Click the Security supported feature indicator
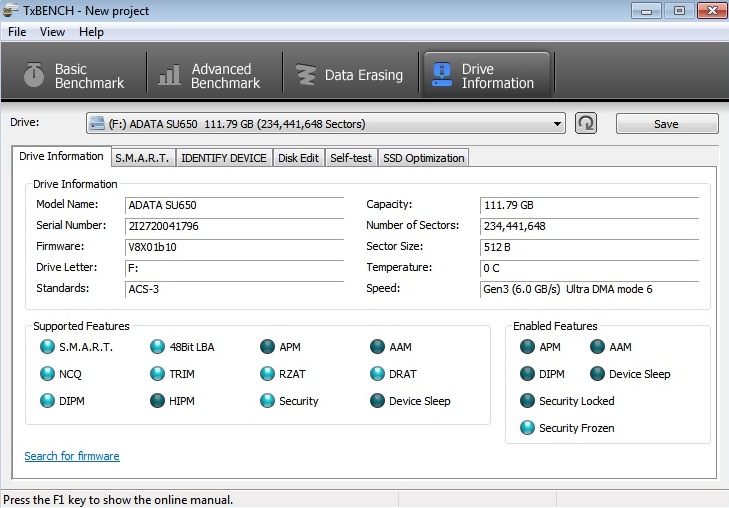729x508 pixels. (x=267, y=401)
